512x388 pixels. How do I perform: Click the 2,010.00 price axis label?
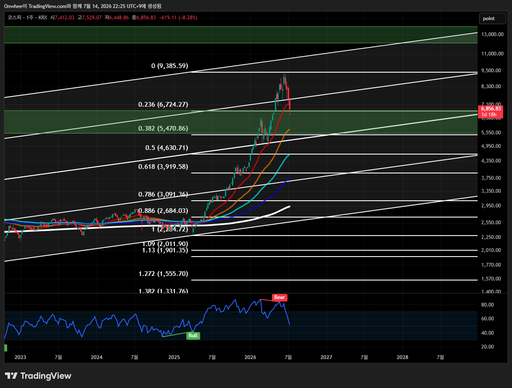pos(491,250)
